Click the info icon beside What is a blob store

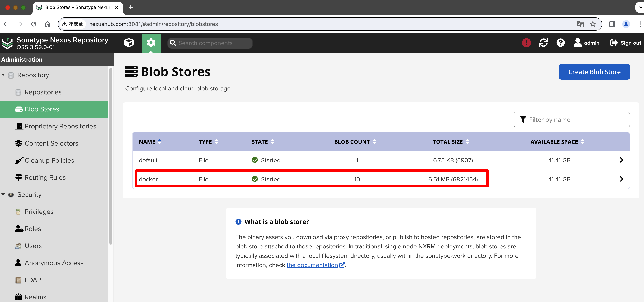(x=238, y=222)
